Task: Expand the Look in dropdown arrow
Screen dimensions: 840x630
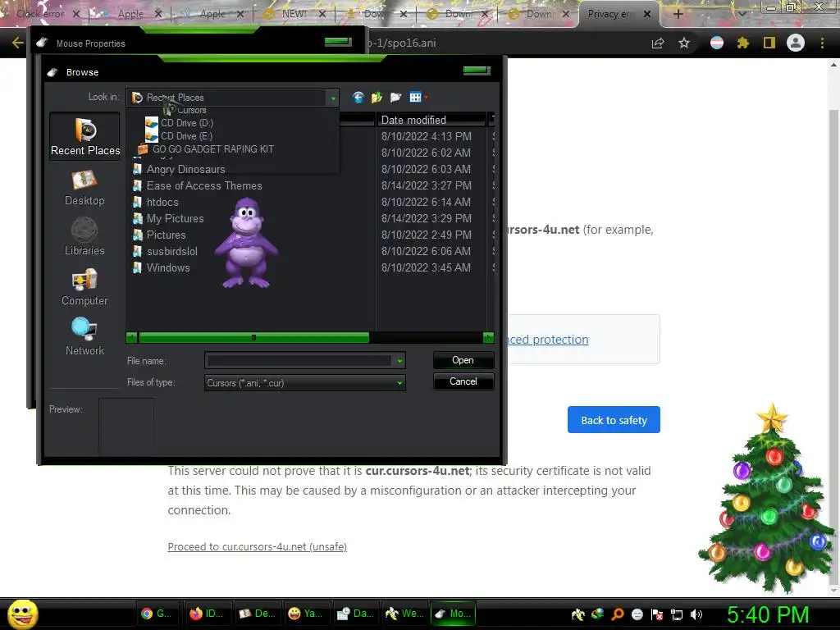Action: point(333,98)
